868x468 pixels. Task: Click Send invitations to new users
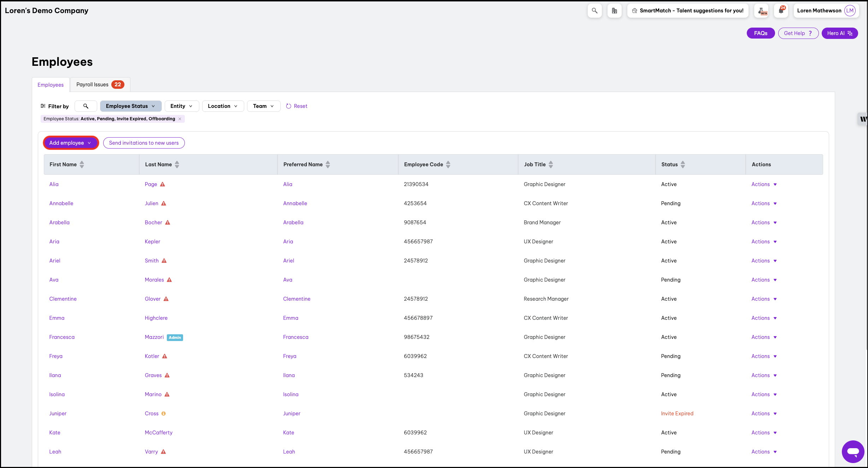[x=144, y=143]
